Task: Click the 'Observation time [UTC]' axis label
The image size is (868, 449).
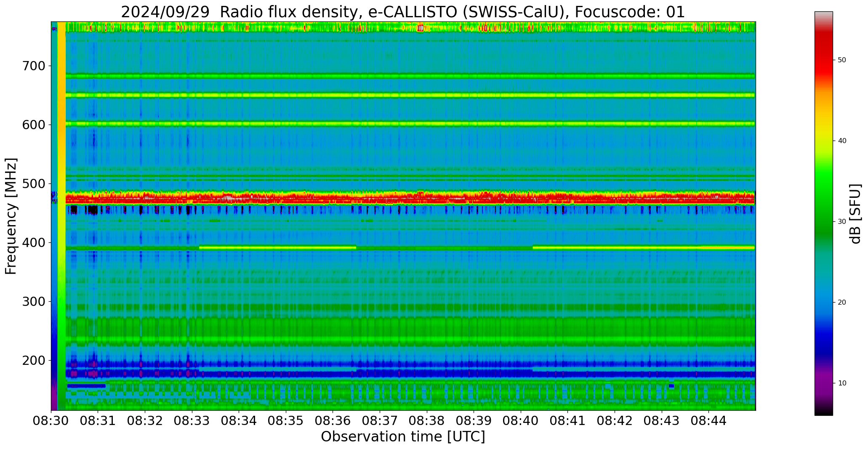Action: tap(403, 436)
